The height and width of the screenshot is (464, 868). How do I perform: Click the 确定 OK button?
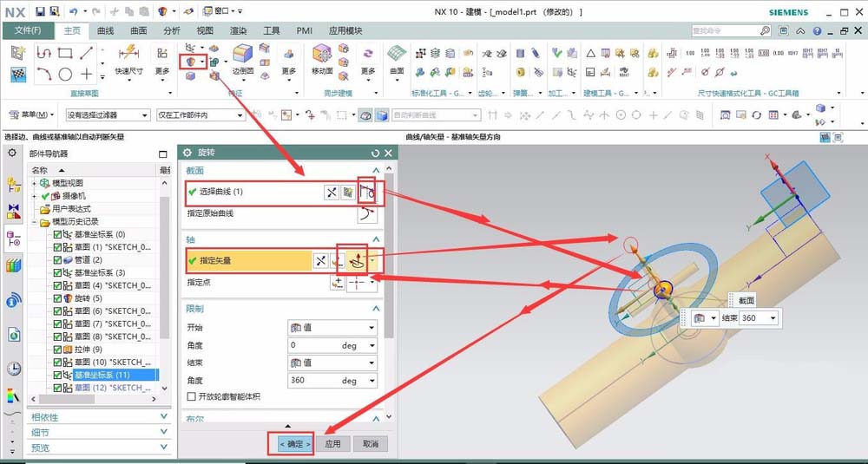click(x=294, y=443)
